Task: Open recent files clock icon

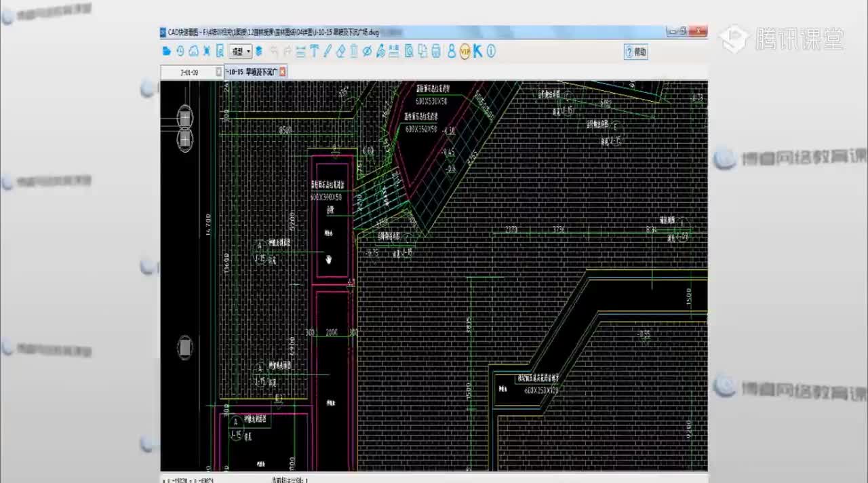Action: click(x=180, y=51)
